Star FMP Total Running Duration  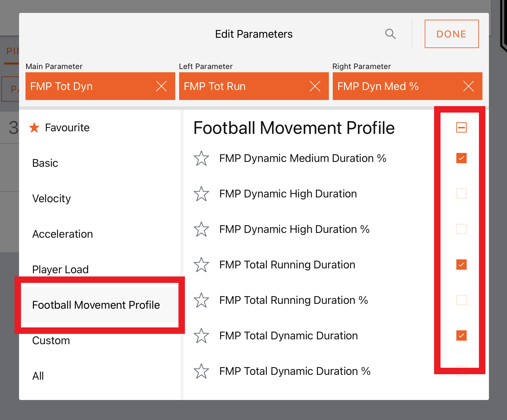pyautogui.click(x=201, y=265)
